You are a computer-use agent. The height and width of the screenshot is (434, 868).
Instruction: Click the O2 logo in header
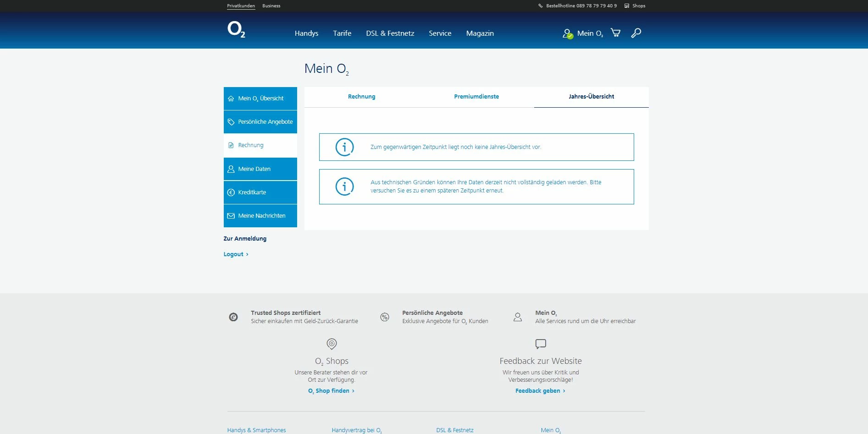point(236,29)
